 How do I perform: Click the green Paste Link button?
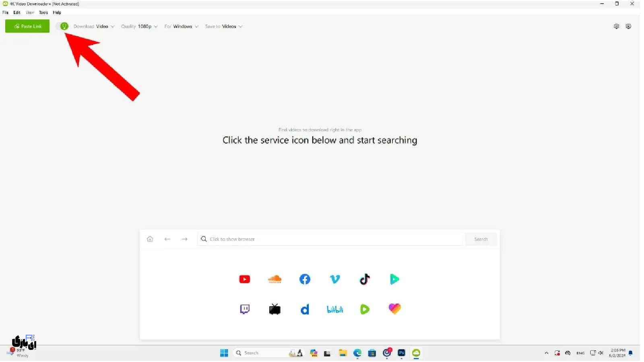pos(27,26)
